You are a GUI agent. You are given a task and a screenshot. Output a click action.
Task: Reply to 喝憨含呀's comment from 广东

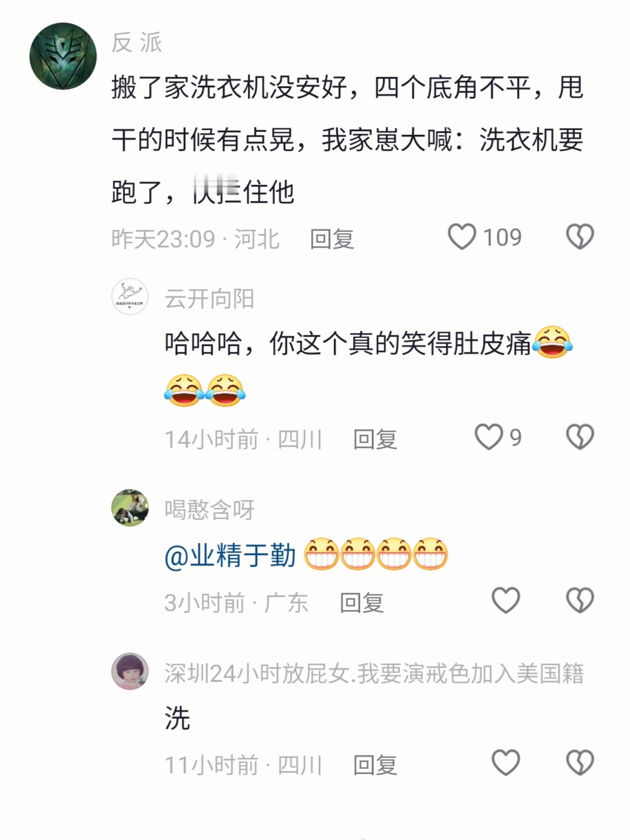(362, 603)
